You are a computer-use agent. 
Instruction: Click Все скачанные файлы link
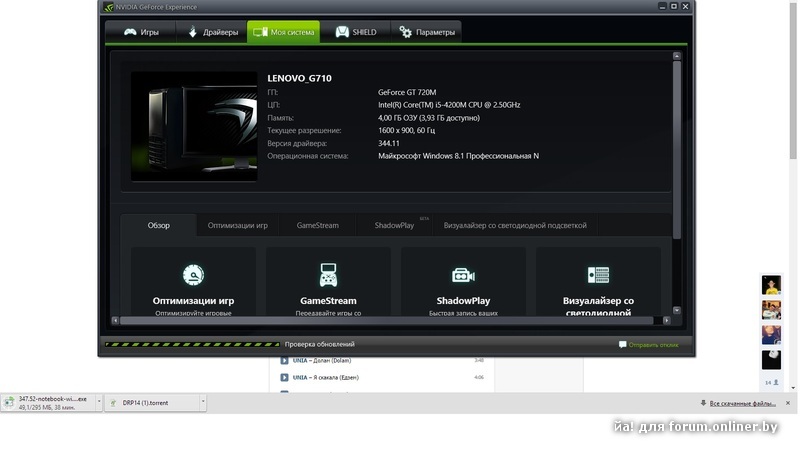(741, 403)
